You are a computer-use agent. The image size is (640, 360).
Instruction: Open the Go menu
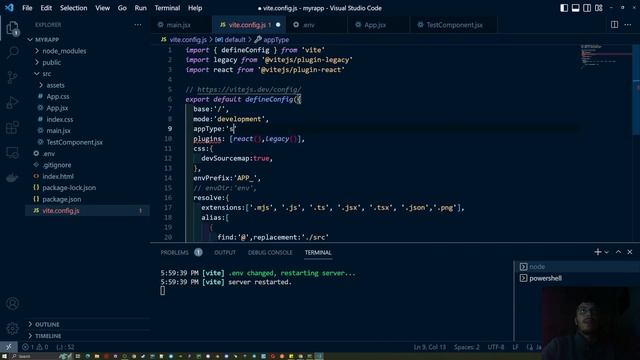(x=122, y=8)
